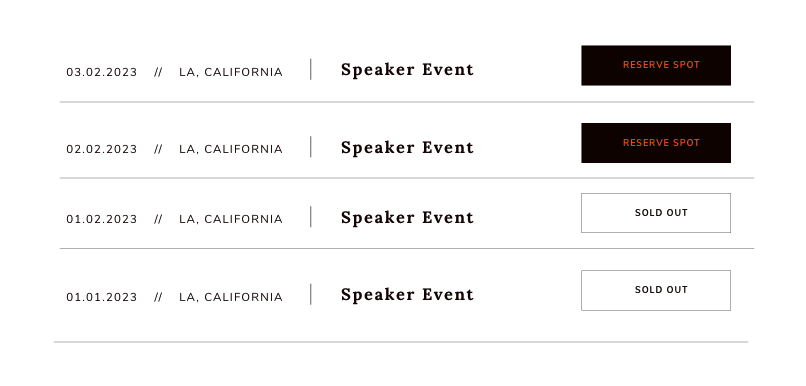Click the double-slash separator after 03.02.2023
Viewport: 806px width, 386px height.
(x=158, y=72)
